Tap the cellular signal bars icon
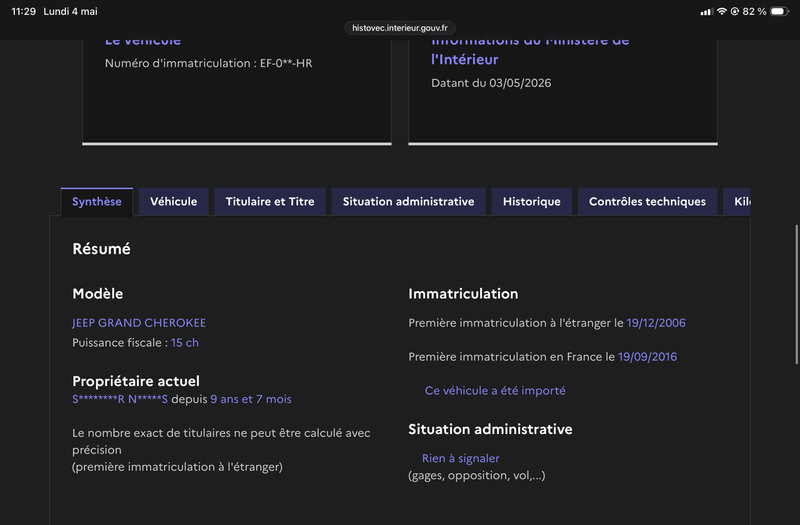 pyautogui.click(x=706, y=11)
